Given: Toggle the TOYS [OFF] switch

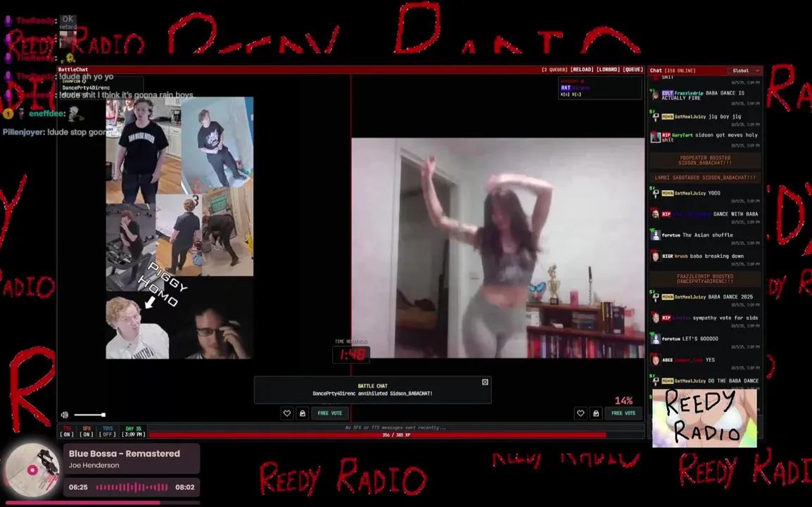Looking at the screenshot, I should tap(108, 432).
